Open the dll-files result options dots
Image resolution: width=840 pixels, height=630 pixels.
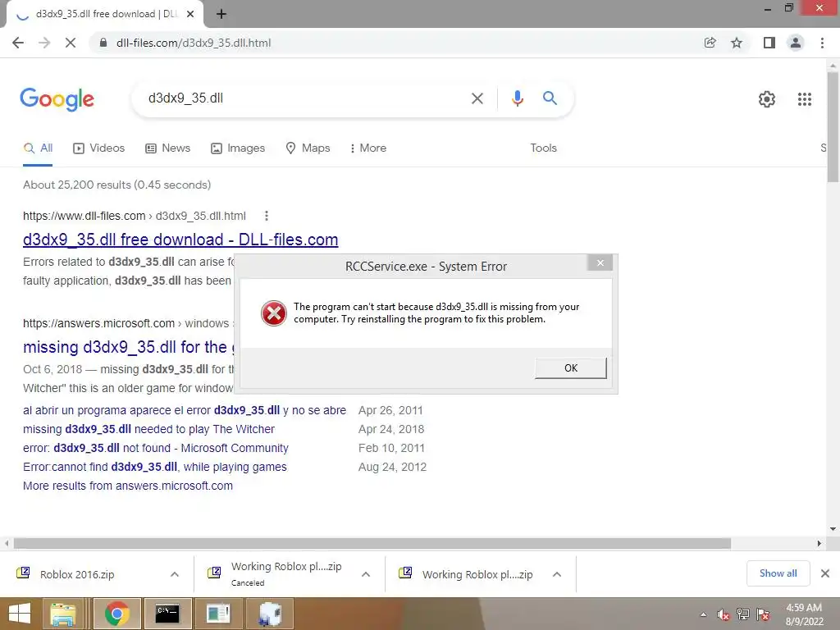tap(267, 216)
